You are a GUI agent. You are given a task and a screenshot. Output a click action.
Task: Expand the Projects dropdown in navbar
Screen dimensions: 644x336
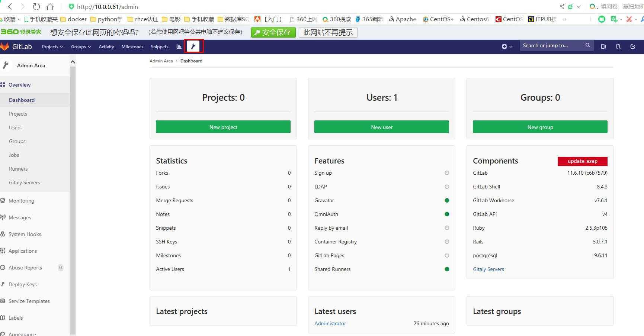[52, 47]
